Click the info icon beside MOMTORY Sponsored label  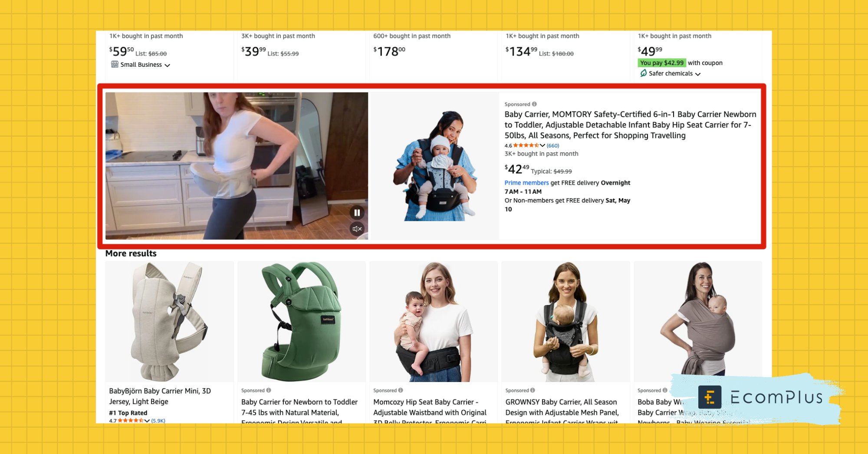click(x=534, y=104)
